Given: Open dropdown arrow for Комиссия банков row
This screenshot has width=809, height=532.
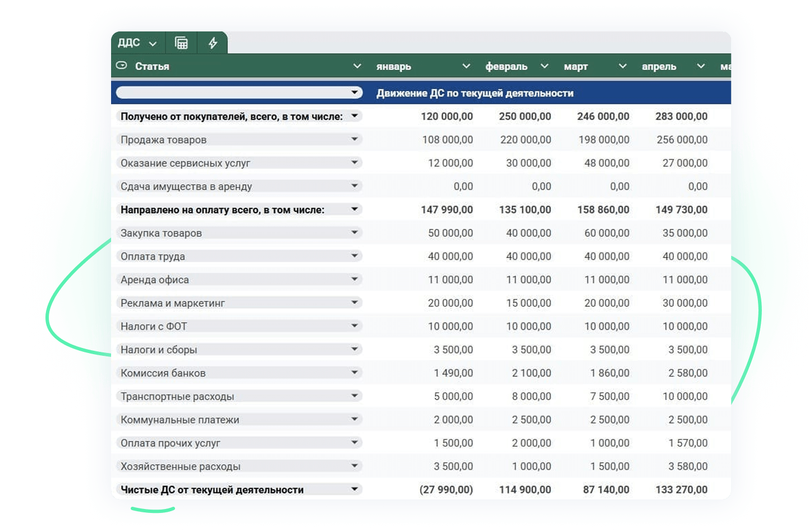Looking at the screenshot, I should [355, 373].
